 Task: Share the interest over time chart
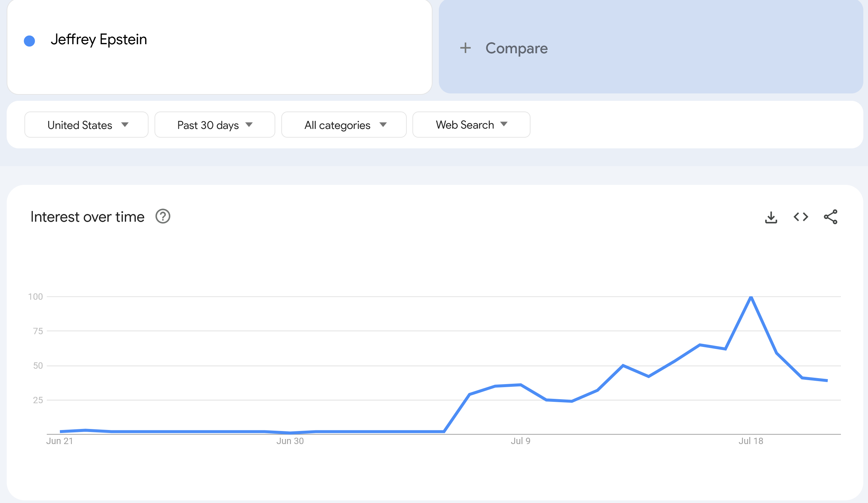pyautogui.click(x=831, y=217)
